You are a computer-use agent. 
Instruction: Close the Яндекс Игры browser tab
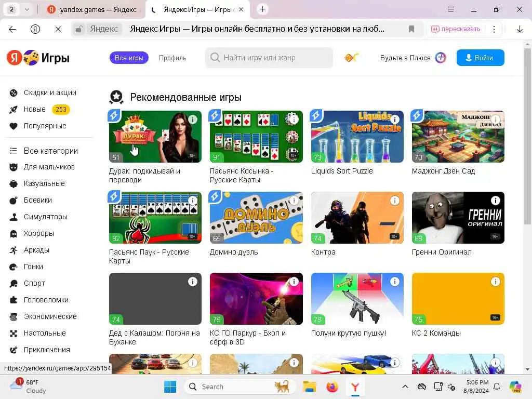click(241, 9)
